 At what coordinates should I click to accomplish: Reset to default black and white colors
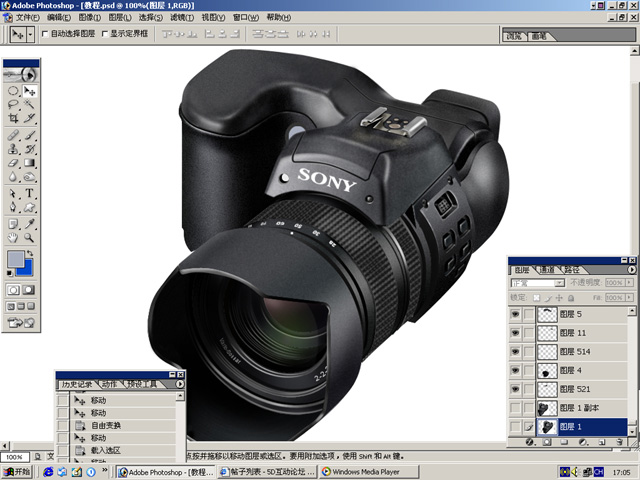pyautogui.click(x=10, y=273)
